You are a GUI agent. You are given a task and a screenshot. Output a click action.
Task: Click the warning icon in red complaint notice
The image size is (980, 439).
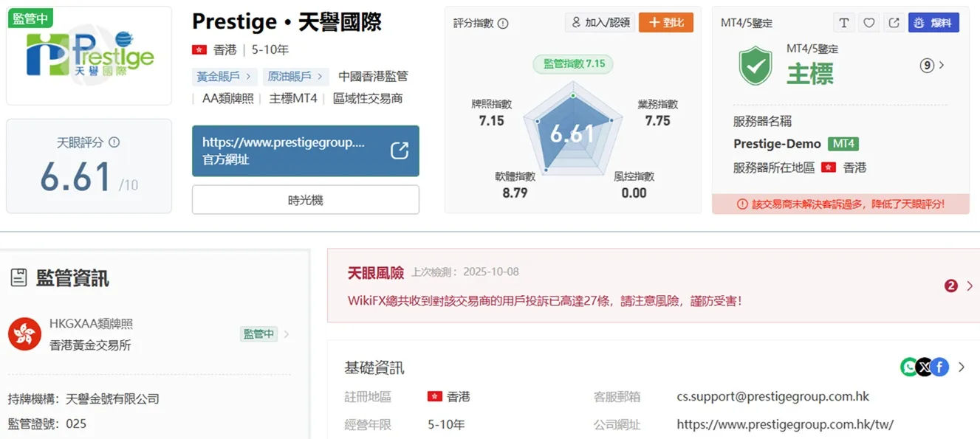point(743,204)
